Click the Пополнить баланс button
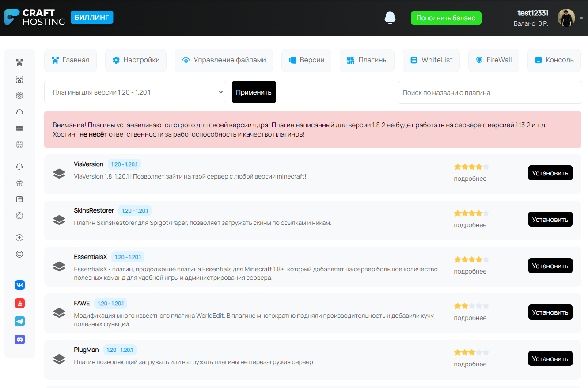 tap(446, 18)
